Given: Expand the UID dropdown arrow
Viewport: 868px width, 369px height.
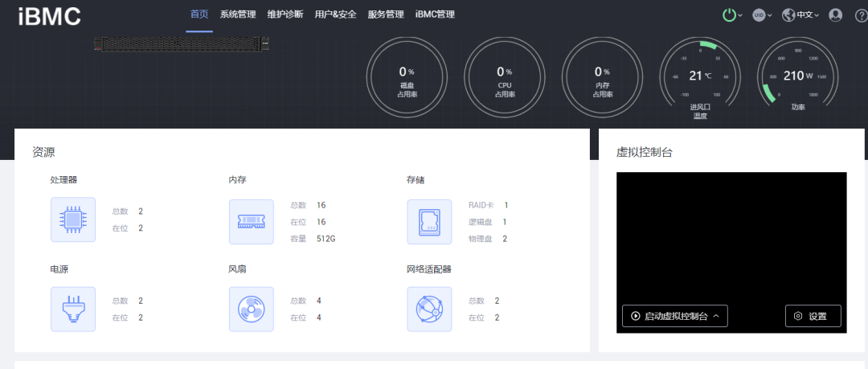Looking at the screenshot, I should tap(769, 15).
